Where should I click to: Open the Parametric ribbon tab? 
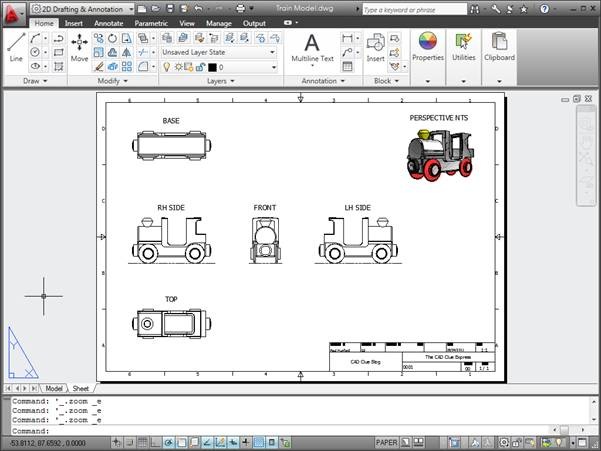151,23
